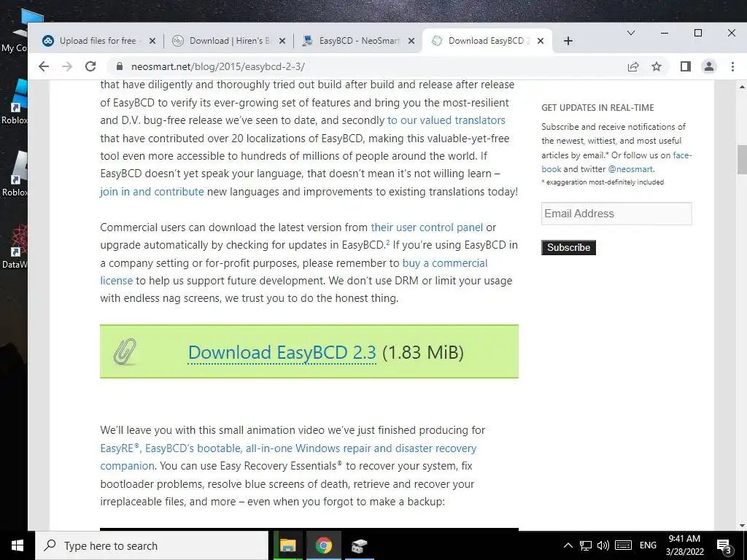Switch to 'Download | Hiren's' tab

229,41
